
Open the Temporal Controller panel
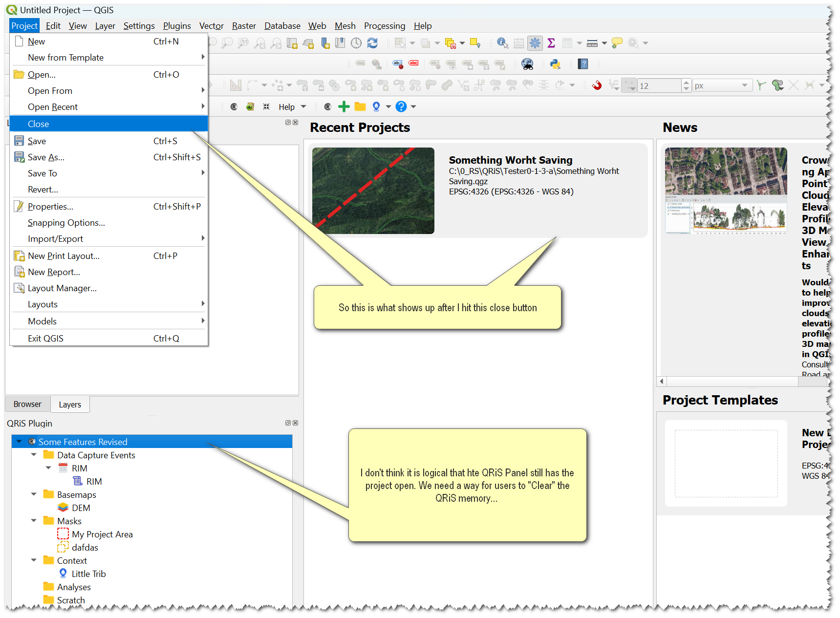pos(356,43)
